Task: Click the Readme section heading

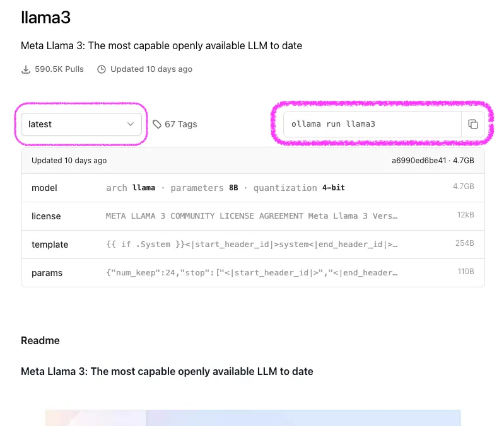Action: click(40, 340)
